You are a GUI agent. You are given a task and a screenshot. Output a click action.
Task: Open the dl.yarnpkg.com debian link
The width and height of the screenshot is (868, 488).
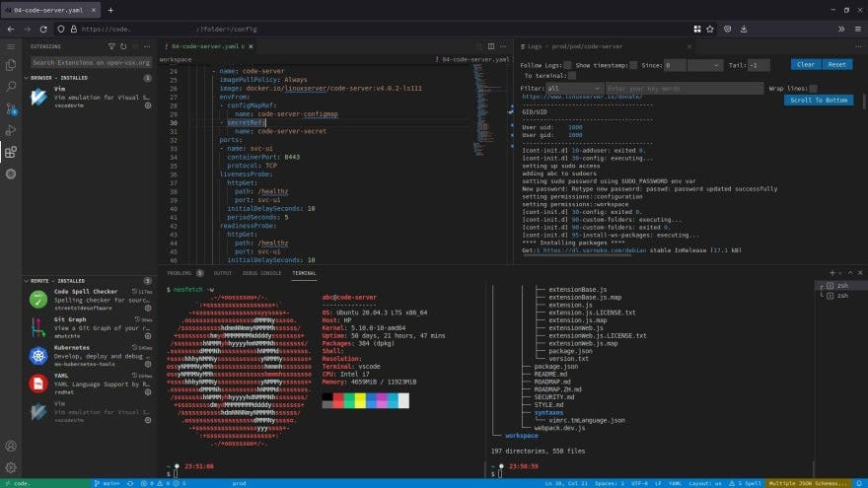click(x=595, y=250)
